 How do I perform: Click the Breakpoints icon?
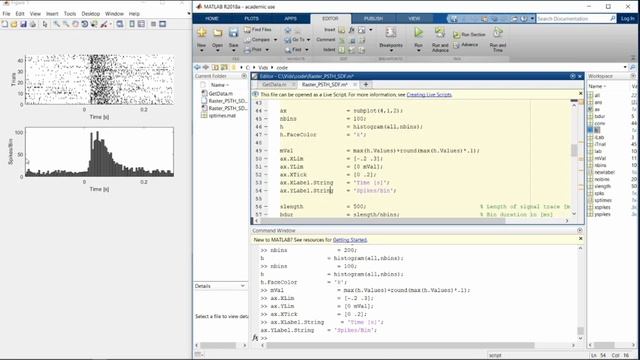pos(391,33)
